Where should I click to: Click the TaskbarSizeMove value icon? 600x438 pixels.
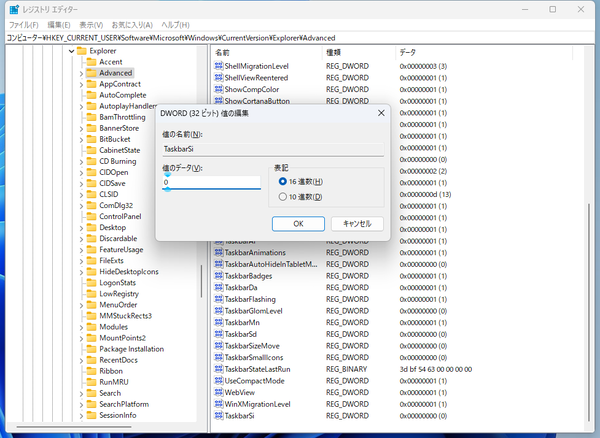(218, 346)
